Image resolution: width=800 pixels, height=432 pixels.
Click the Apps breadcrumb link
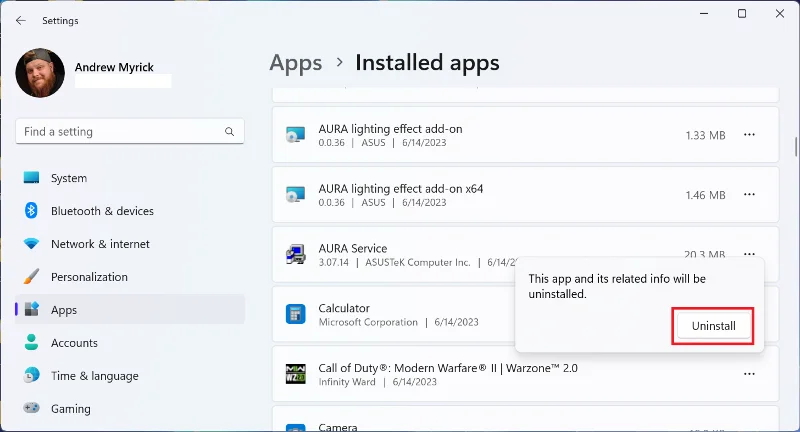pos(295,64)
